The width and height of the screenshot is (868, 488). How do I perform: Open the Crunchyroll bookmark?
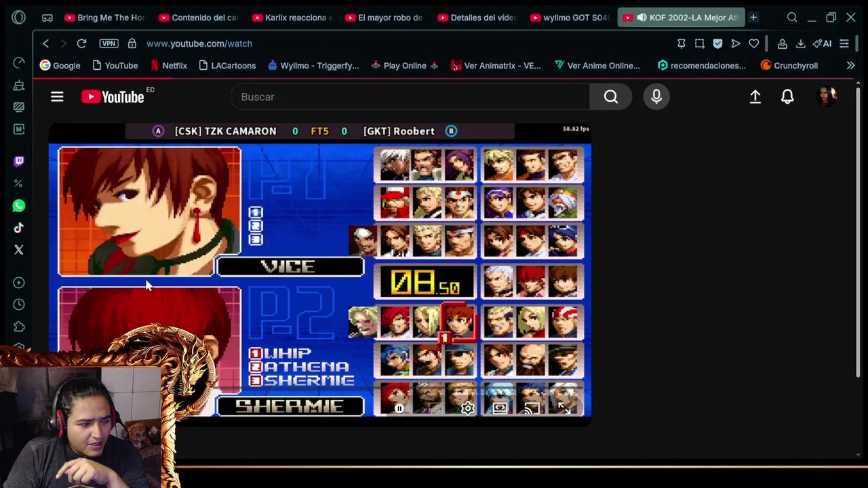coord(789,66)
